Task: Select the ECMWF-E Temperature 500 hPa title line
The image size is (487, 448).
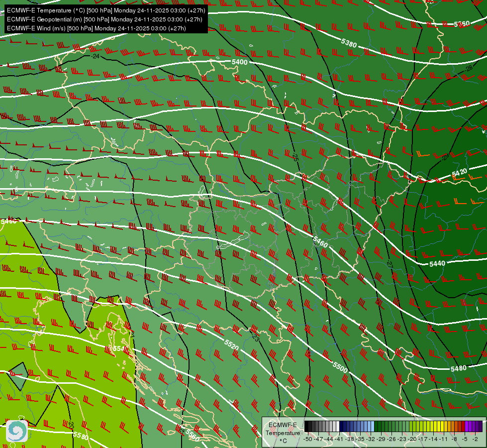Action: tap(106, 10)
